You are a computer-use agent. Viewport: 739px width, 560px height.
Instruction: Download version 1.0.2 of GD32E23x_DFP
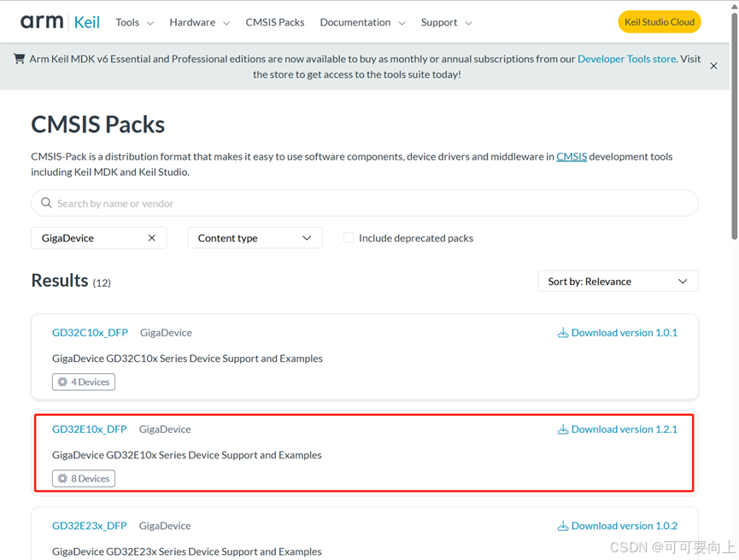(618, 526)
